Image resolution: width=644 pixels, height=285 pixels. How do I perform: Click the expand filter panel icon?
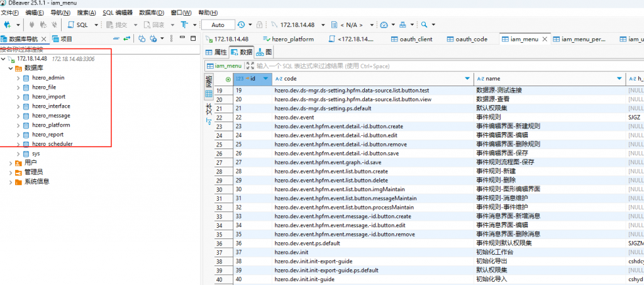point(250,65)
